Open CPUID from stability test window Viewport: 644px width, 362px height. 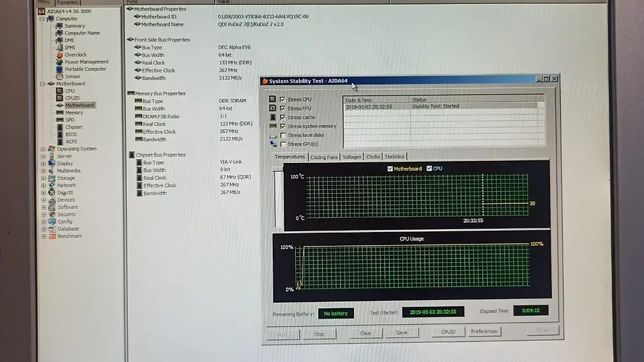pos(448,332)
